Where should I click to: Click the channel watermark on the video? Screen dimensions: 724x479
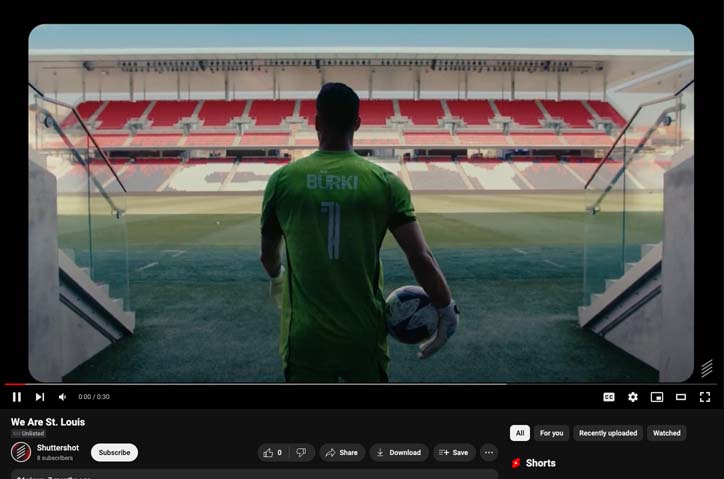coord(707,368)
